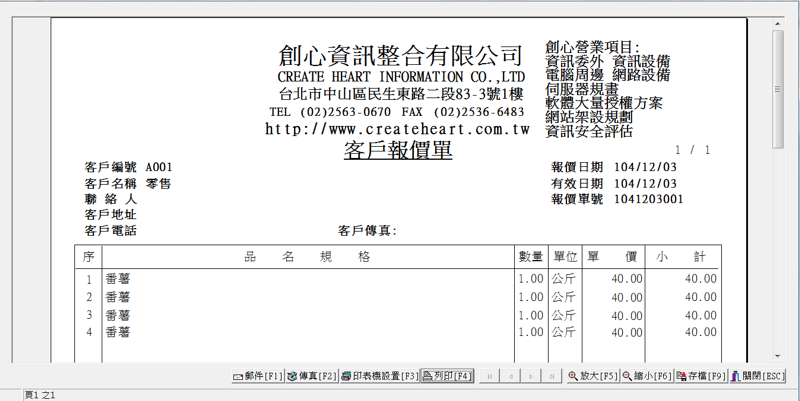Click 番薯 in row 1
The width and height of the screenshot is (800, 401).
tap(118, 279)
